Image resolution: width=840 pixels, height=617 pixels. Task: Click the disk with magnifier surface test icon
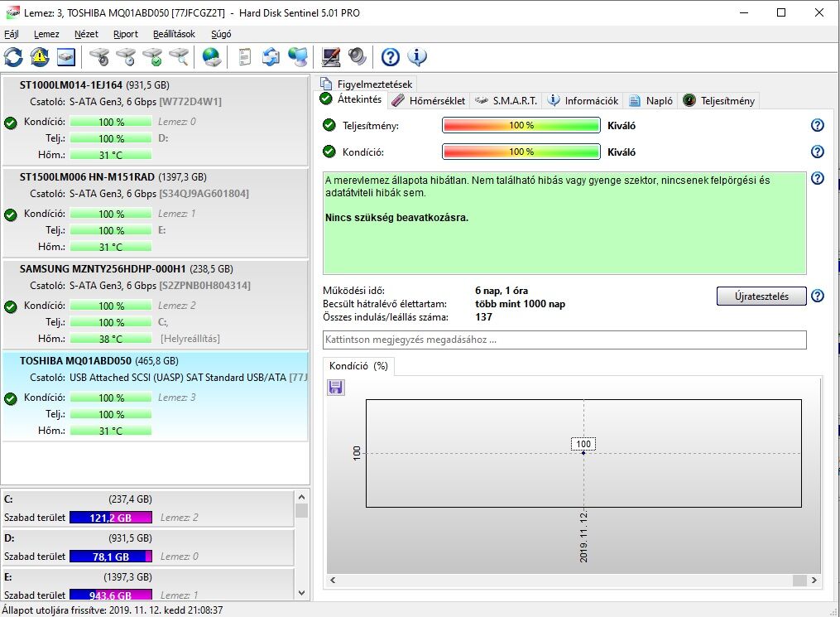(180, 57)
